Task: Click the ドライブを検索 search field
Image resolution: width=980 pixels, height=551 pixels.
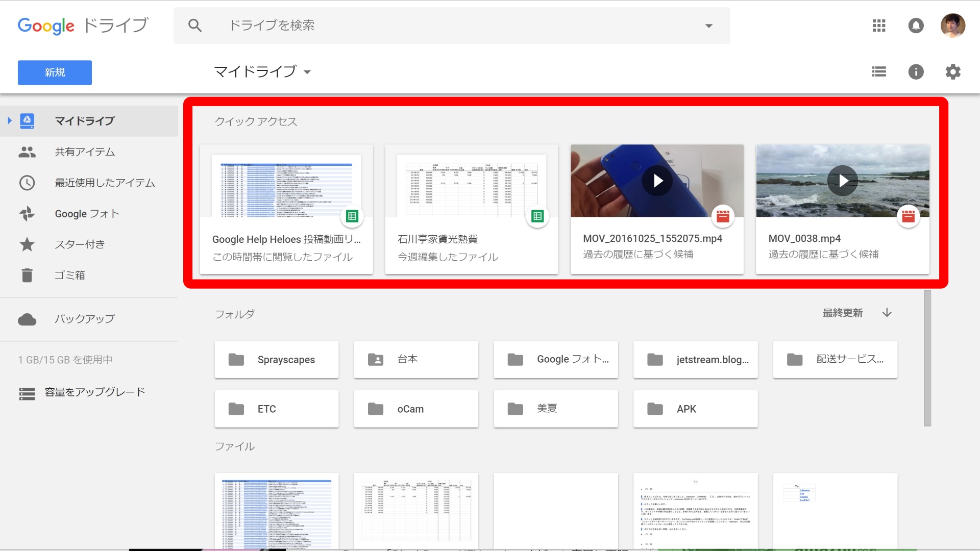Action: tap(449, 26)
